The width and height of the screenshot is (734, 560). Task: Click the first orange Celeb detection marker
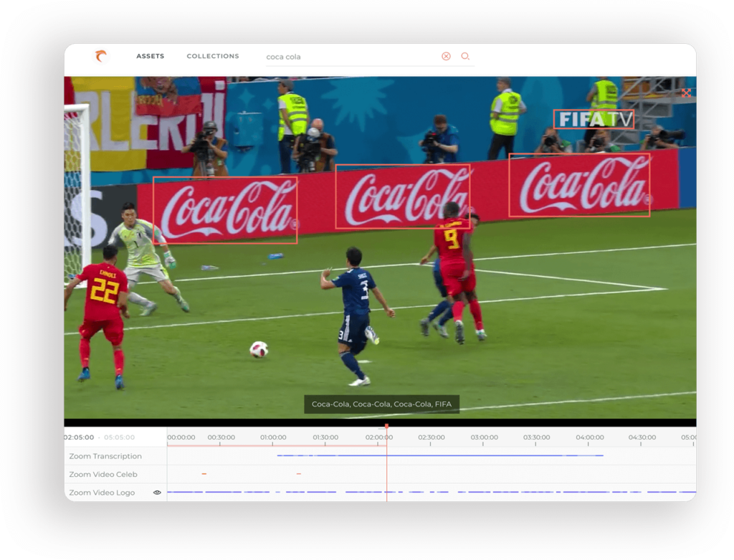(204, 474)
